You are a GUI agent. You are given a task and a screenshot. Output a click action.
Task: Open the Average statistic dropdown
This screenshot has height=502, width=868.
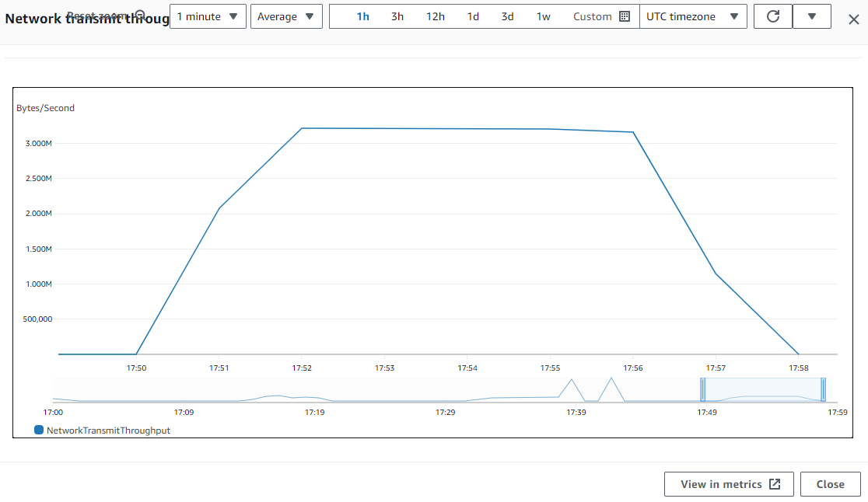286,16
